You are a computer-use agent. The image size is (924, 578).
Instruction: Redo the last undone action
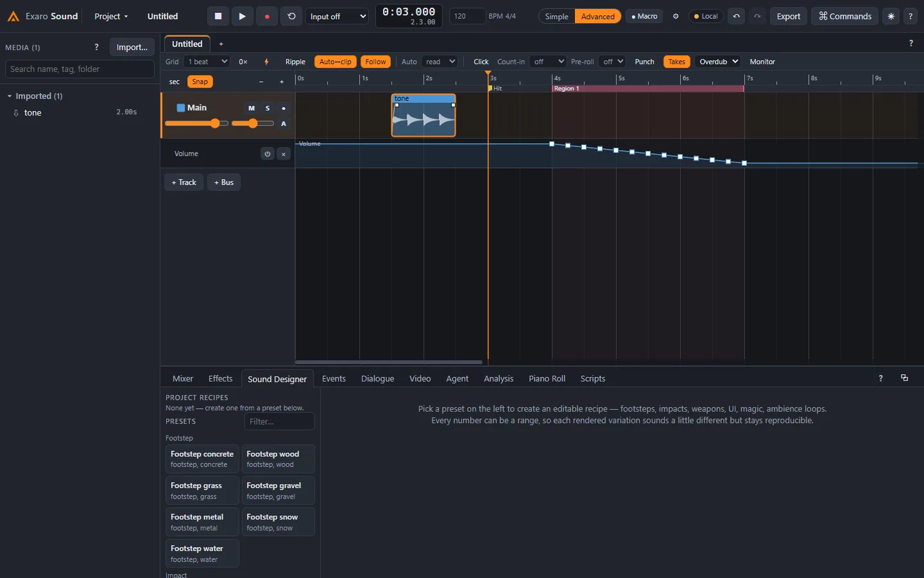(x=757, y=16)
